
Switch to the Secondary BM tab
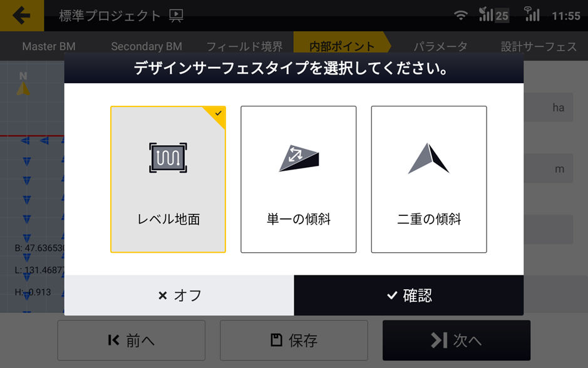147,46
